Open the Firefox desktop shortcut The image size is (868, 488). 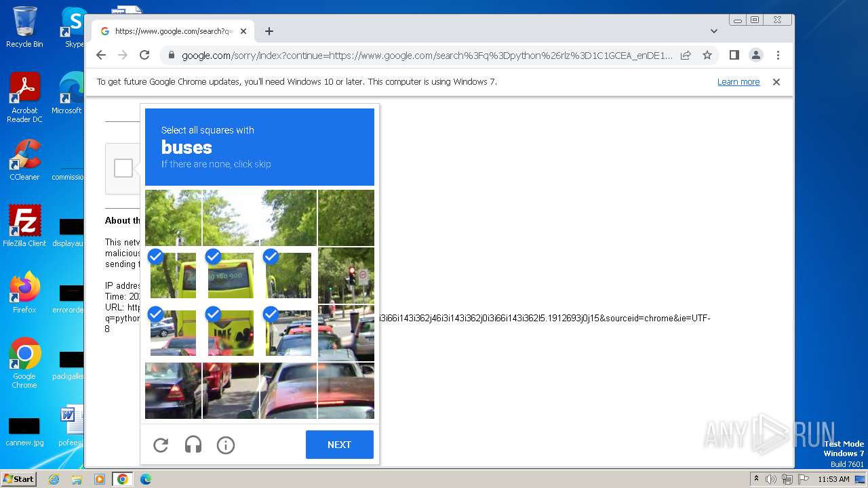[24, 292]
